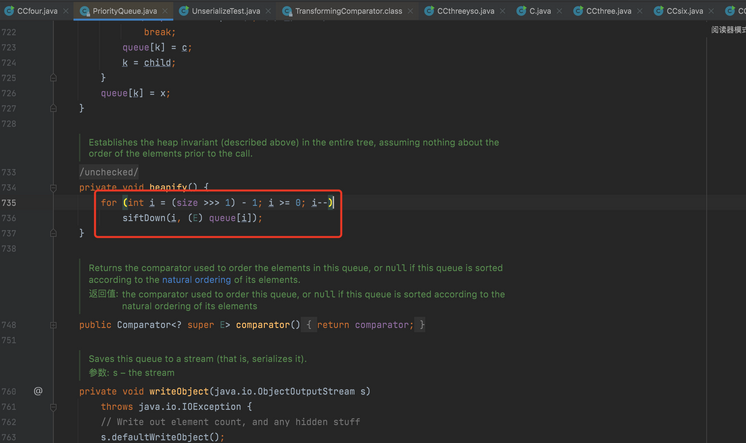This screenshot has width=746, height=443.
Task: Click the PriorityQueue.java file icon
Action: (x=85, y=11)
